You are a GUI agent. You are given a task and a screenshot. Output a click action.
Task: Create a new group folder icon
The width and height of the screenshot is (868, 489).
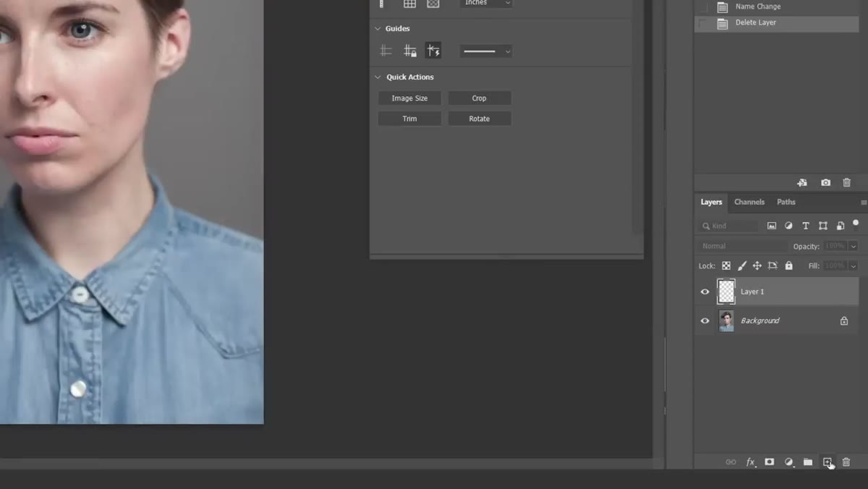[808, 462]
